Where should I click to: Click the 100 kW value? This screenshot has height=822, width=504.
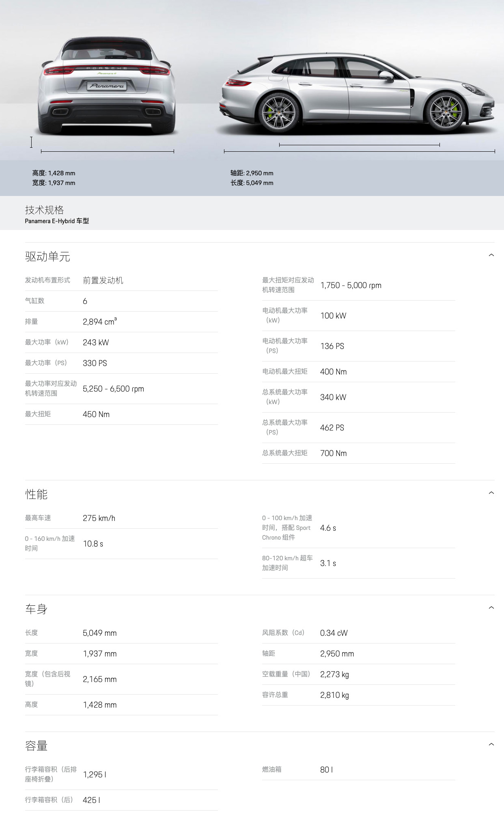click(x=333, y=316)
